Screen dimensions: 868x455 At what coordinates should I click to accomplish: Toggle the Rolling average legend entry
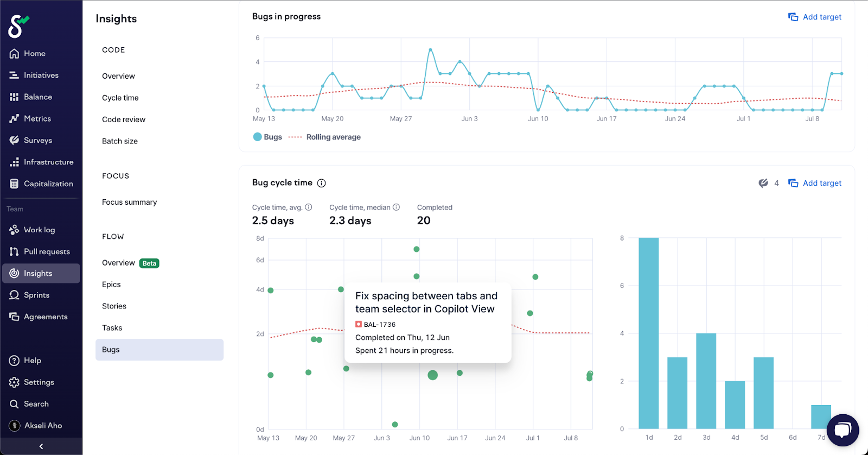tap(325, 137)
